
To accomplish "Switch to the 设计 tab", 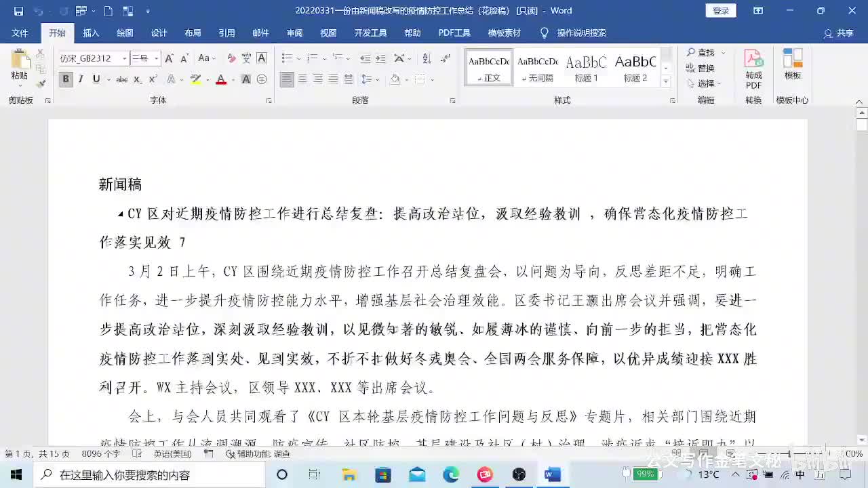I will coord(159,33).
